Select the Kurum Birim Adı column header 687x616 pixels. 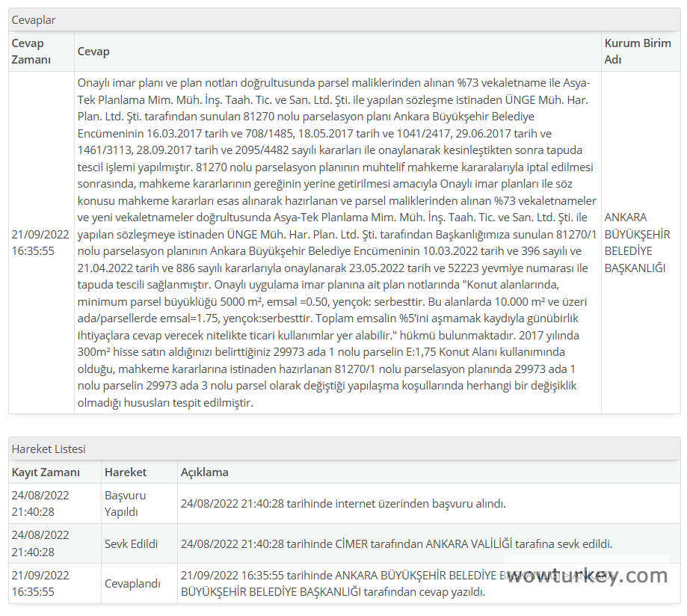click(x=638, y=52)
